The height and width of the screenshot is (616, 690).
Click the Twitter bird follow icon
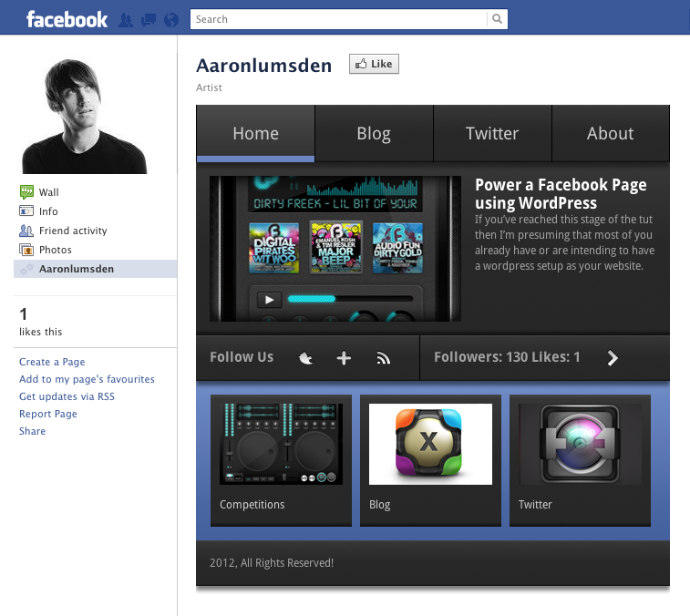[x=306, y=358]
